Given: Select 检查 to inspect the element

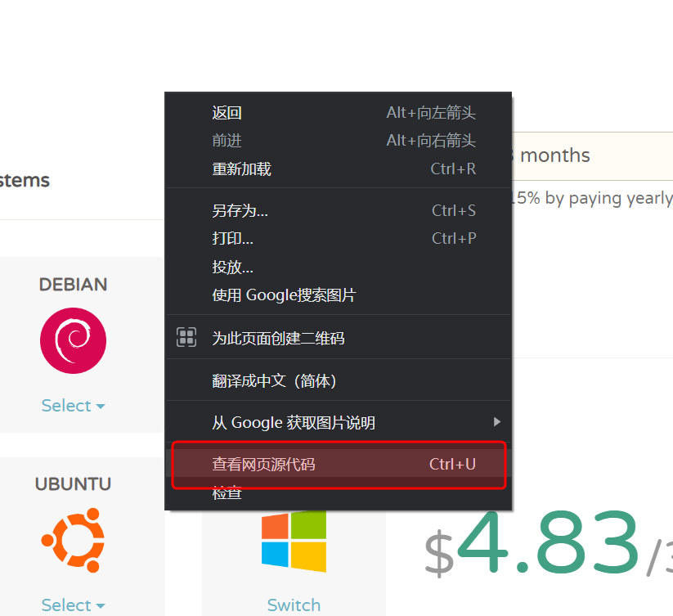Looking at the screenshot, I should click(227, 493).
